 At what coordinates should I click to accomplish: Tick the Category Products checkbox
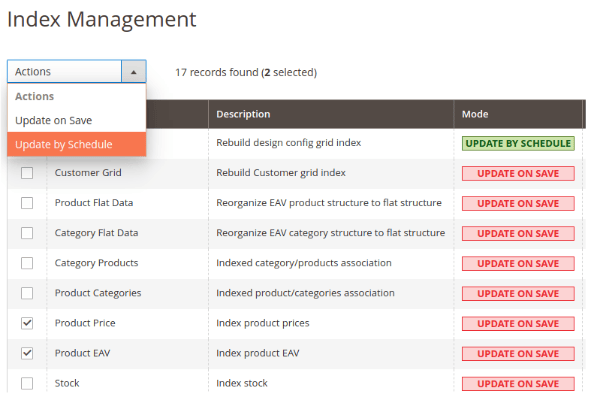coord(27,263)
